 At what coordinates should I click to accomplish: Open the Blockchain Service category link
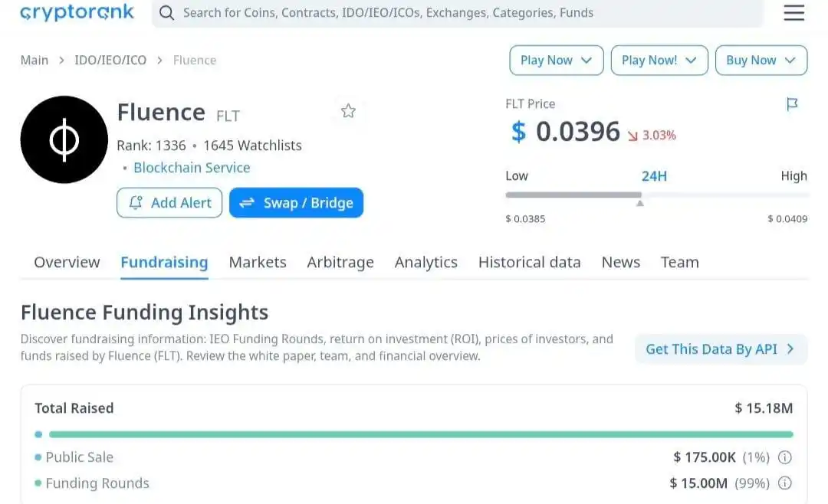coord(192,167)
